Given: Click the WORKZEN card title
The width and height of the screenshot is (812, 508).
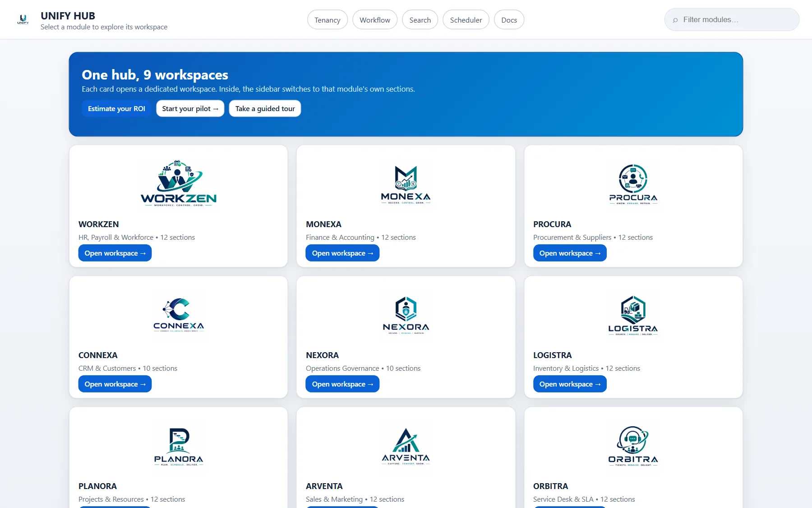Looking at the screenshot, I should click(99, 224).
